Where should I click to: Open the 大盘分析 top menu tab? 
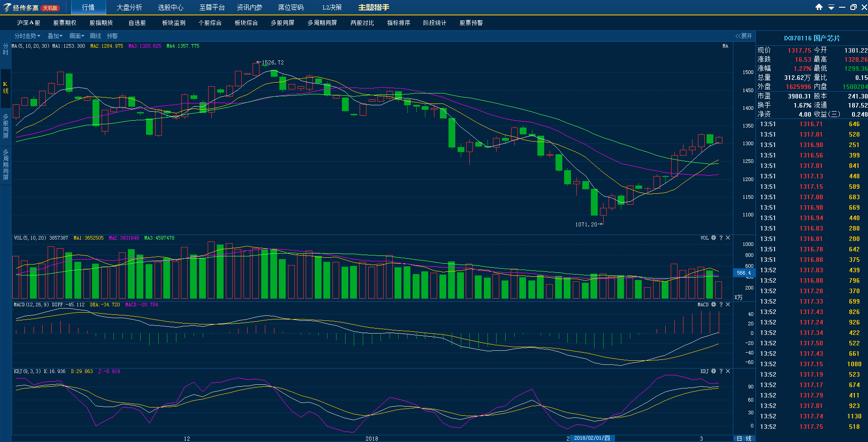point(129,8)
